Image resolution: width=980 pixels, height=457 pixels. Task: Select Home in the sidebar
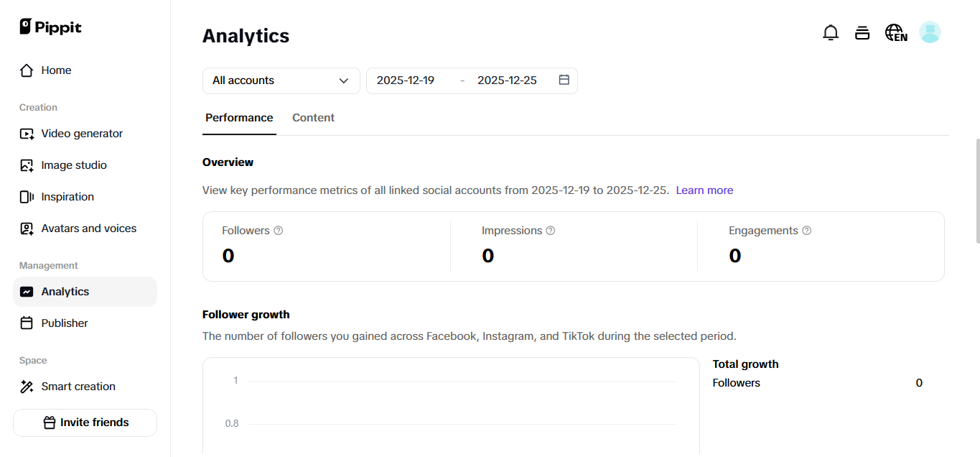(x=57, y=70)
